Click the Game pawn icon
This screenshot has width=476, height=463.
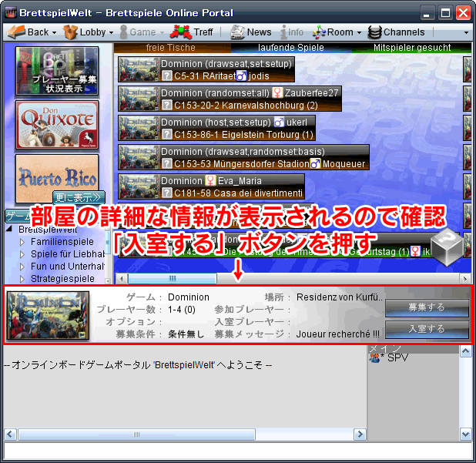tap(123, 32)
